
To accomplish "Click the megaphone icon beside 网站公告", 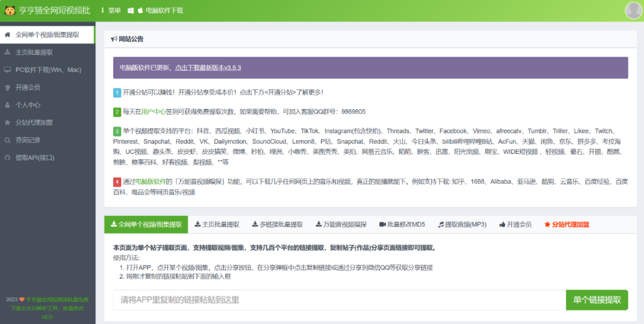I will 114,39.
